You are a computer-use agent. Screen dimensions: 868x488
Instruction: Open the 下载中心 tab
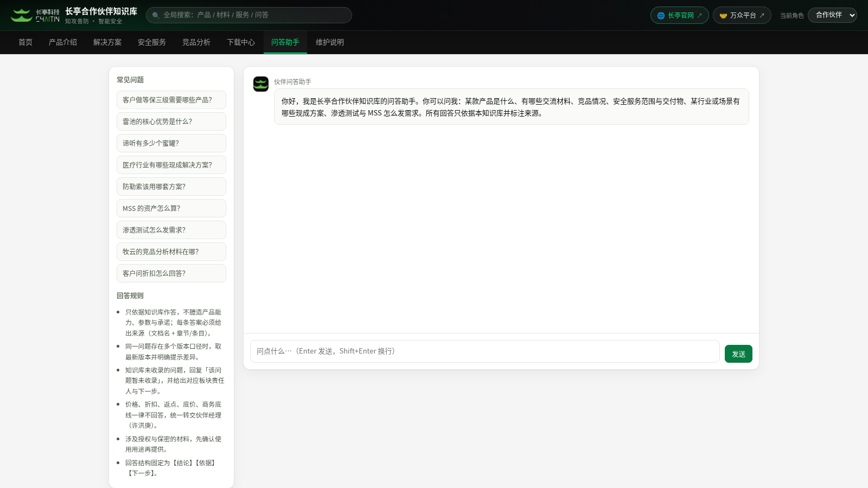pyautogui.click(x=241, y=42)
